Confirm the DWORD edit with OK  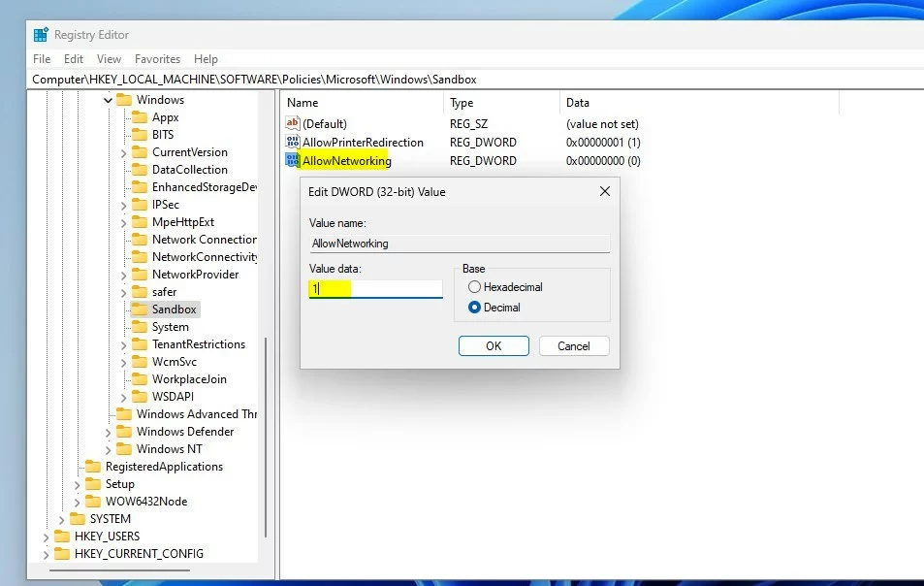point(494,346)
